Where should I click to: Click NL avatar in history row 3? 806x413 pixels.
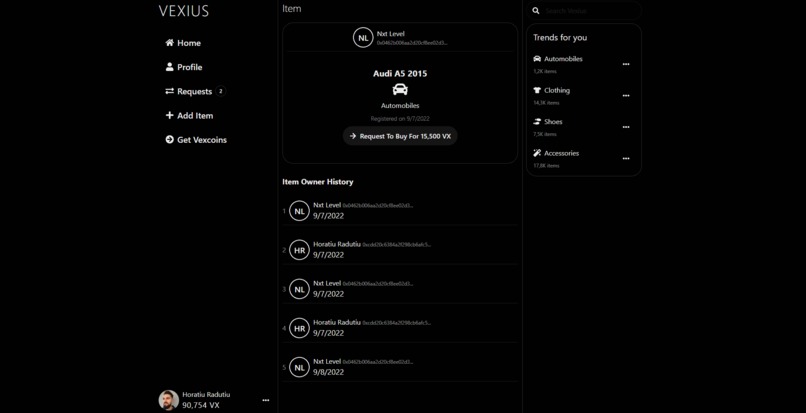pos(299,289)
